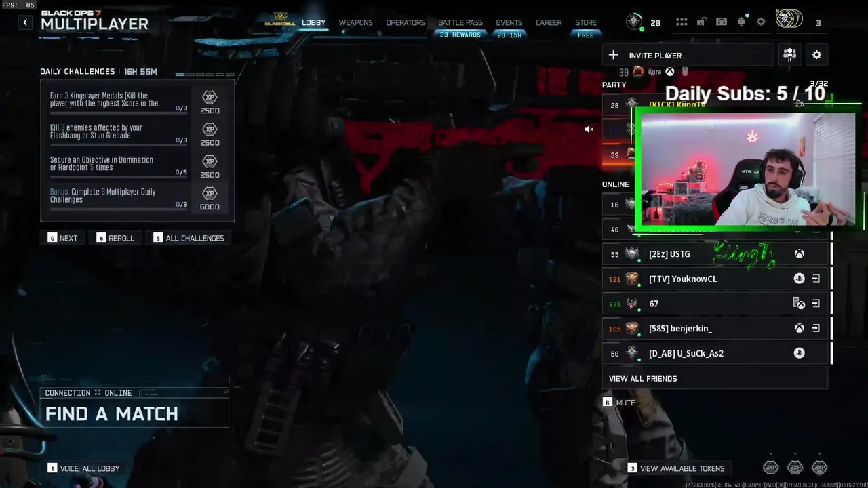Click the back arrow beside Multiplayer title
868x488 pixels.
25,23
